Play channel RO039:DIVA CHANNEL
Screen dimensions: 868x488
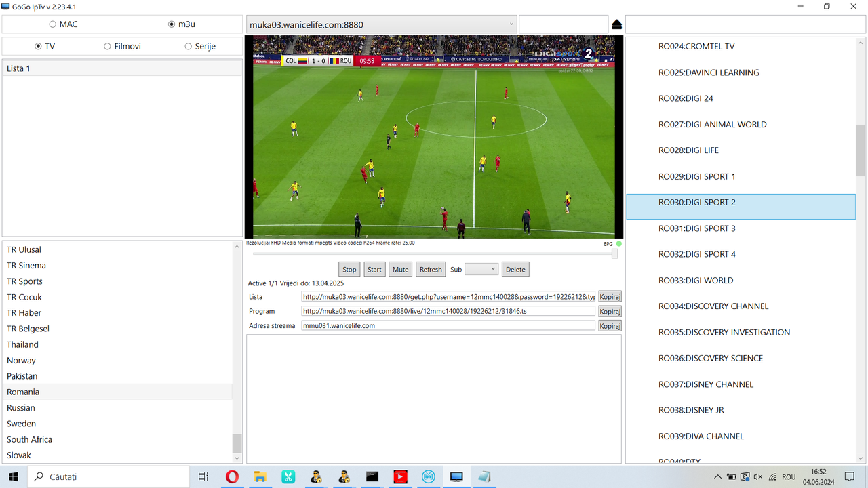point(741,436)
